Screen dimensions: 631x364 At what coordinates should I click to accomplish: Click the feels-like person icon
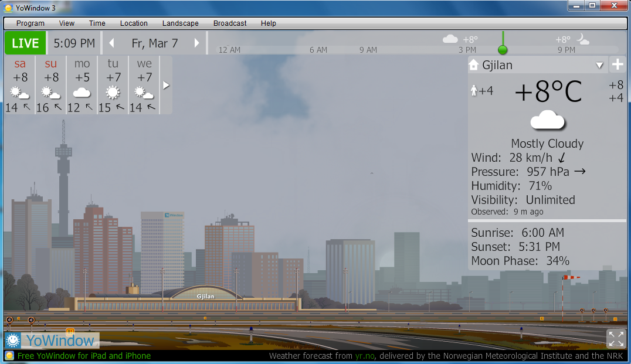pos(474,91)
